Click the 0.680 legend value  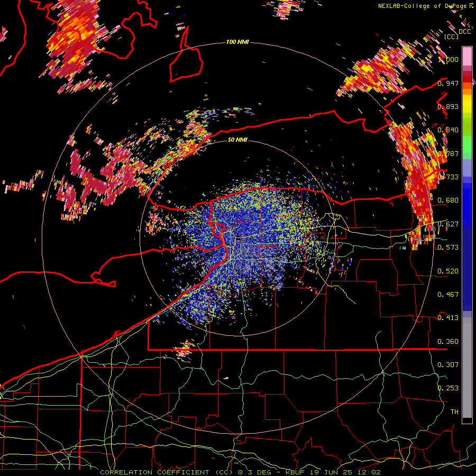pyautogui.click(x=448, y=200)
